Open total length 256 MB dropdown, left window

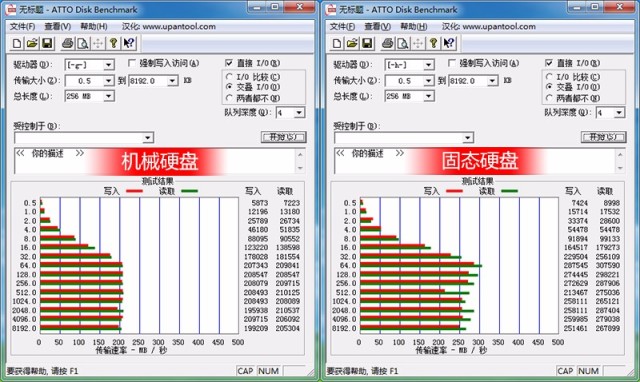(x=108, y=96)
